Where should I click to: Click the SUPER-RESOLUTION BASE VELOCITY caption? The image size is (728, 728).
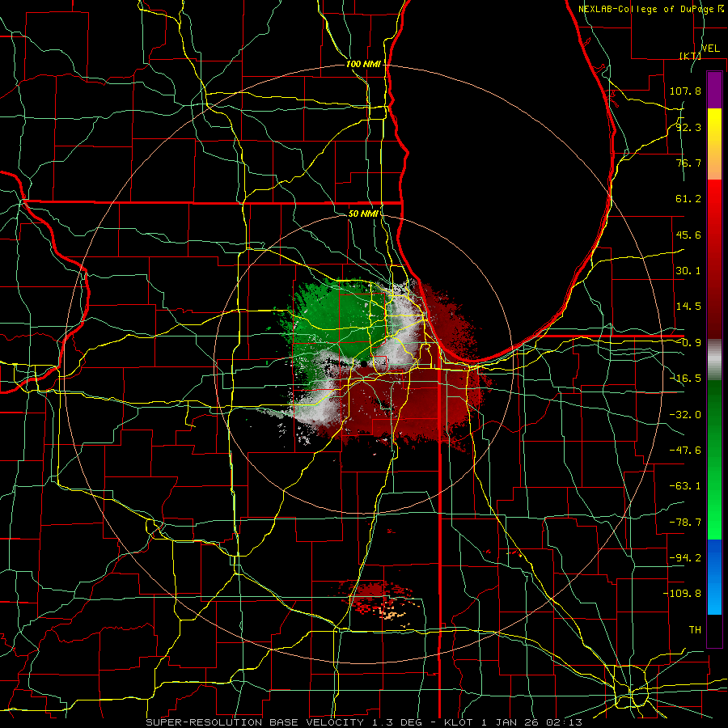256,722
